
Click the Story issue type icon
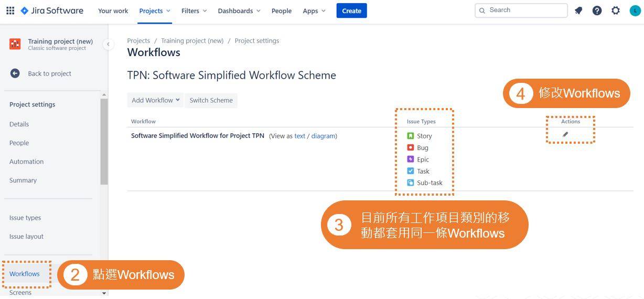tap(411, 136)
